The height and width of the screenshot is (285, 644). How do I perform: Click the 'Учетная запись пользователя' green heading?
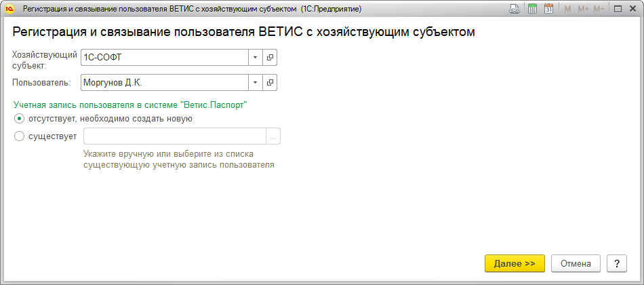130,105
